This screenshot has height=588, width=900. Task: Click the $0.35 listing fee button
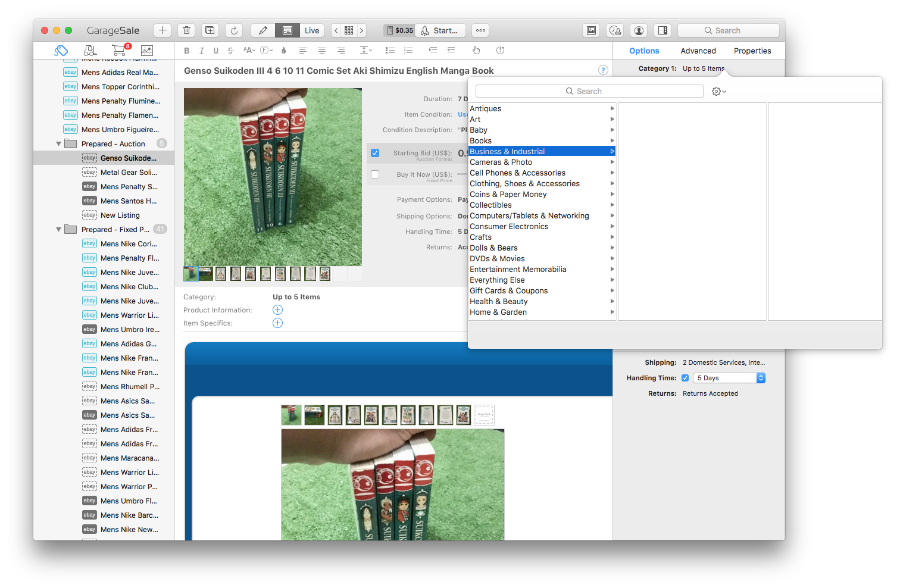399,30
